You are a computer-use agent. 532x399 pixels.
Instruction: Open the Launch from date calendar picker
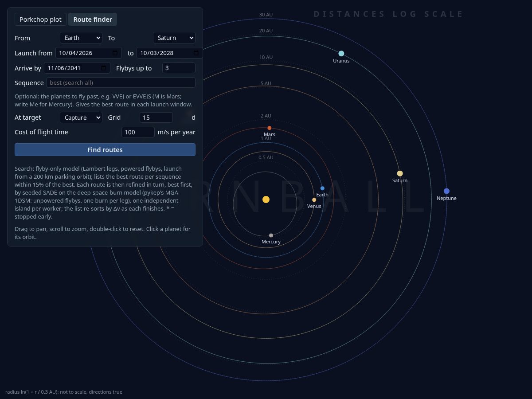(115, 53)
